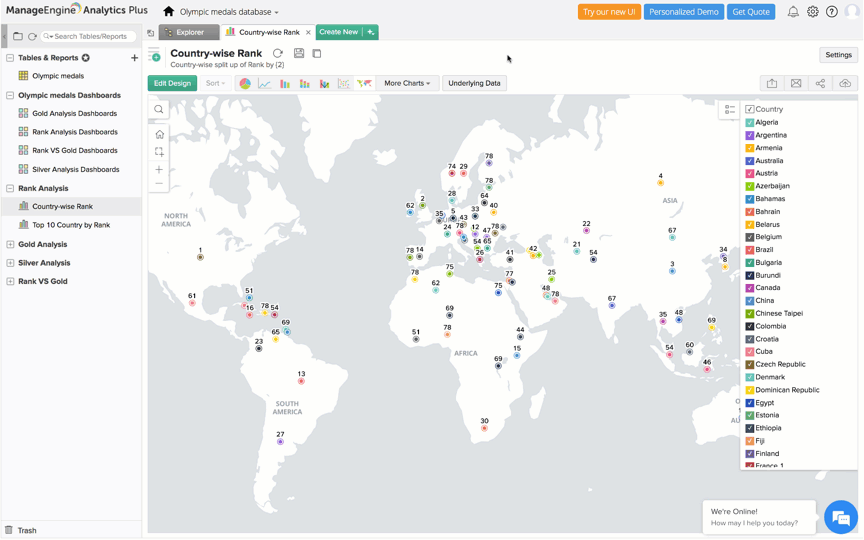864x540 pixels.
Task: Click the Edit Design button
Action: click(172, 83)
